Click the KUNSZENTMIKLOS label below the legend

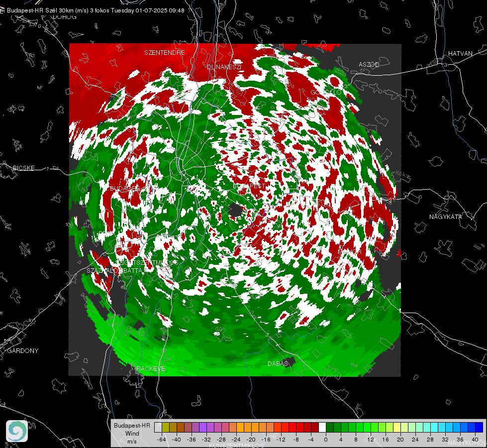[x=236, y=446]
